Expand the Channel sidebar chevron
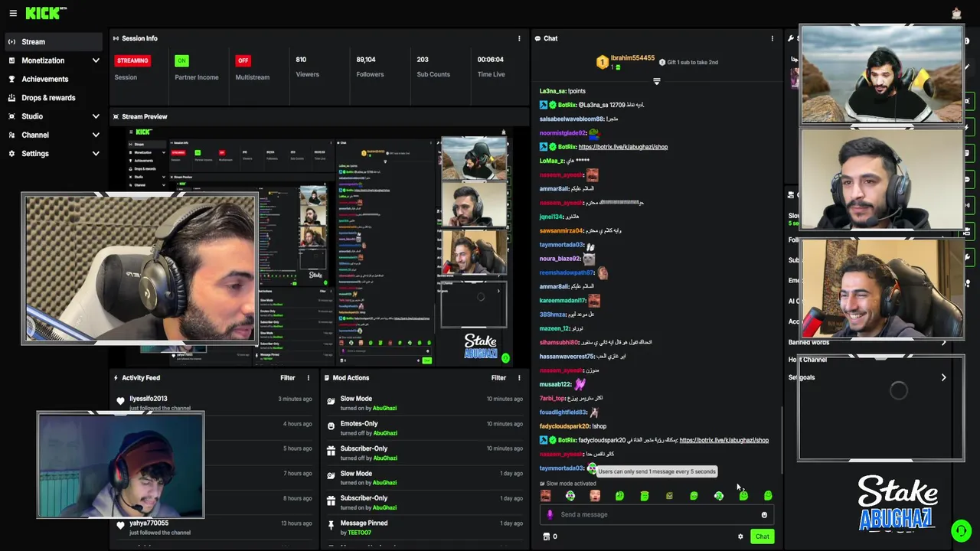 [x=96, y=135]
